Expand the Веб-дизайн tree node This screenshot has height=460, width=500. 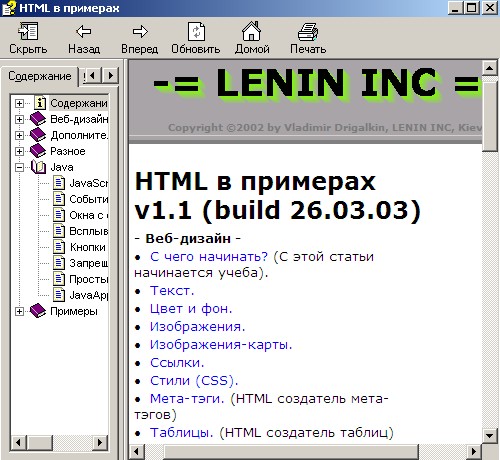19,119
